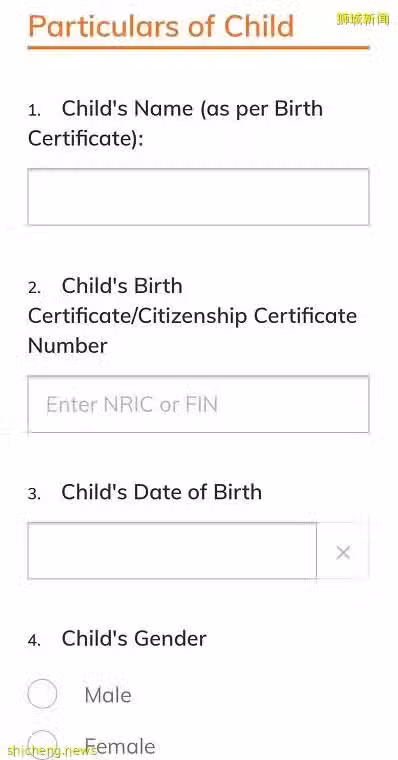Click question number 2 marker

click(34, 288)
